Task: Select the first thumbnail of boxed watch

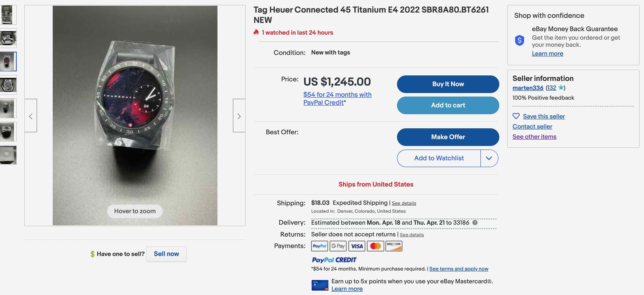Action: click(8, 15)
